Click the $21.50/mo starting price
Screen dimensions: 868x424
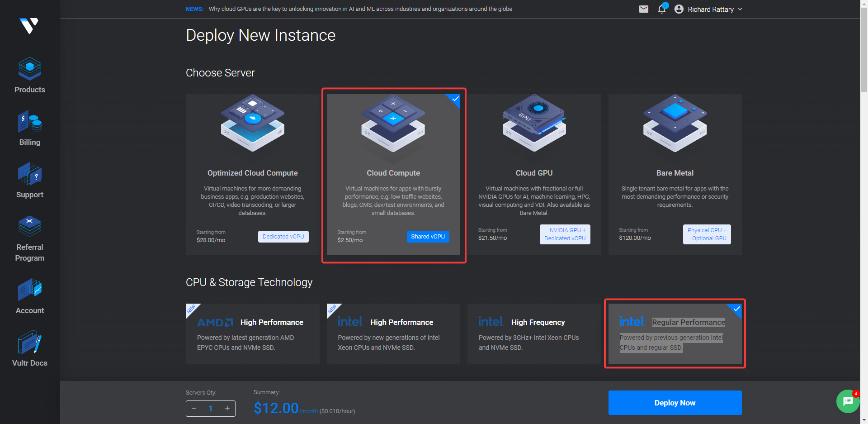point(492,238)
